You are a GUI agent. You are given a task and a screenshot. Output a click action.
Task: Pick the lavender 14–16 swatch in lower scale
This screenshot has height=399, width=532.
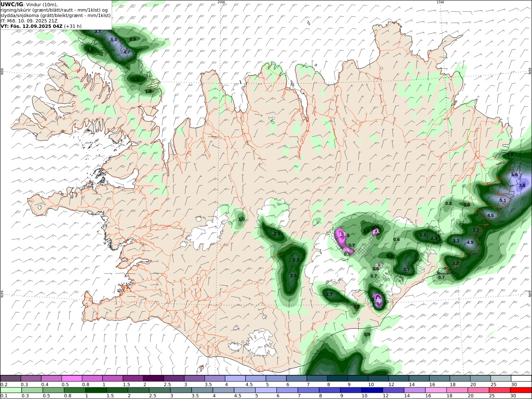(414, 390)
